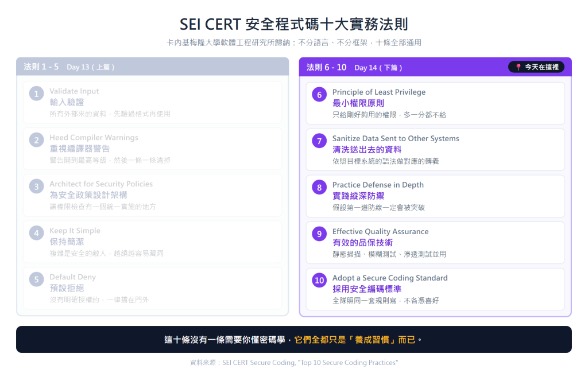This screenshot has height=381, width=588.
Task: Click Day 13（上篇）label
Action: pyautogui.click(x=91, y=67)
